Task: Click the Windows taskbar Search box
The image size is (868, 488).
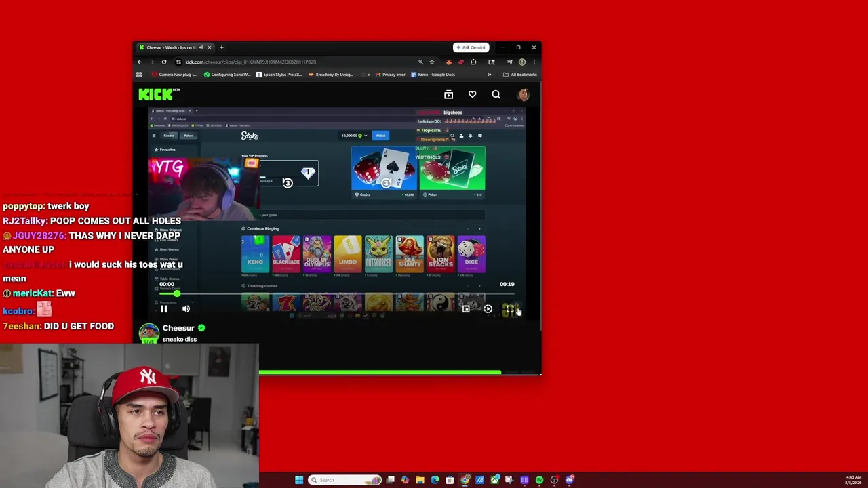Action: [x=344, y=480]
